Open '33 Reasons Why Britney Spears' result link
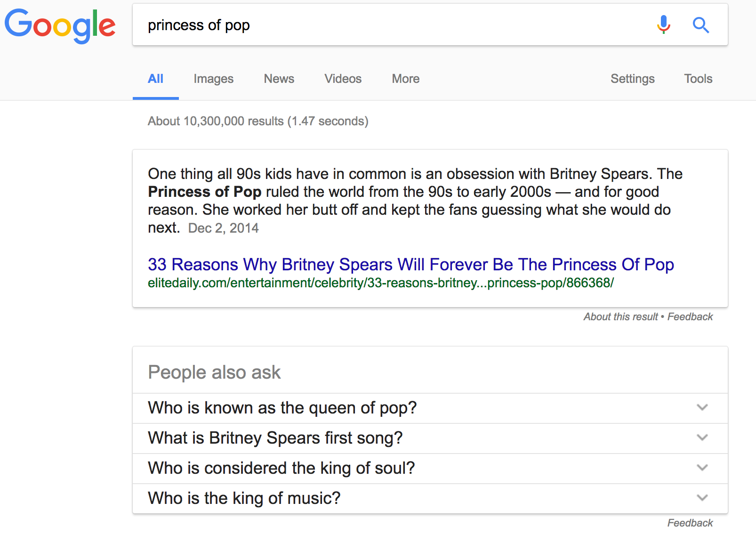This screenshot has height=535, width=756. tap(410, 265)
